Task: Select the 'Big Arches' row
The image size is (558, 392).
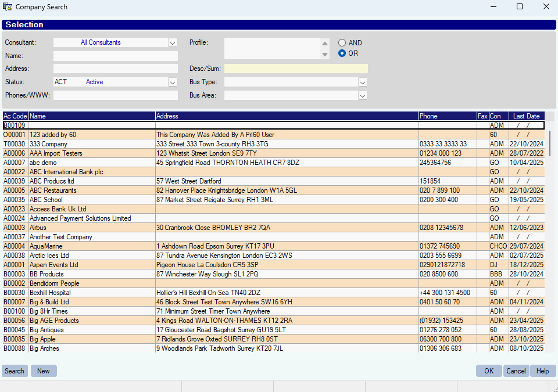Action: (274, 348)
